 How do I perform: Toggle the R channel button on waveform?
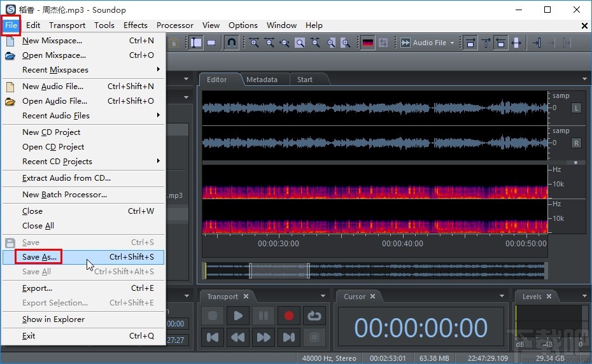(577, 143)
